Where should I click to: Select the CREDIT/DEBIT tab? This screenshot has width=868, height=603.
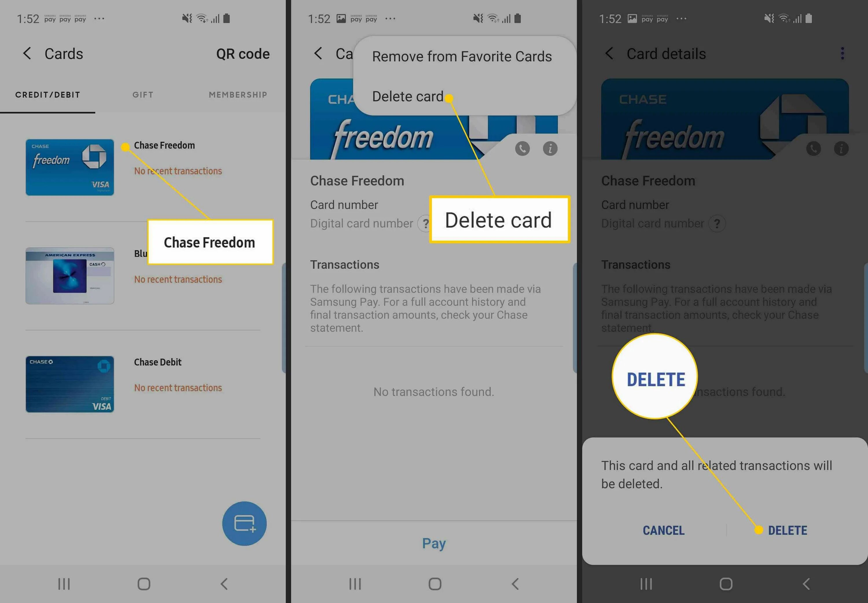tap(47, 95)
